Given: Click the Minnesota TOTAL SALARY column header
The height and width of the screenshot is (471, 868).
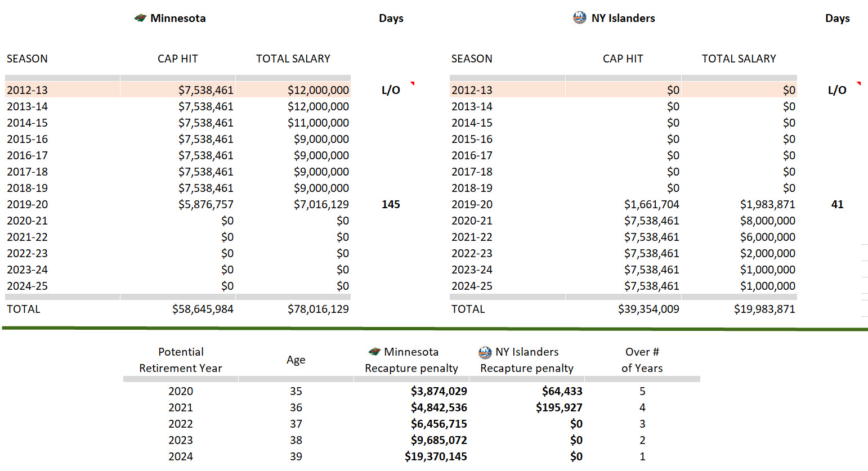Looking at the screenshot, I should click(293, 59).
